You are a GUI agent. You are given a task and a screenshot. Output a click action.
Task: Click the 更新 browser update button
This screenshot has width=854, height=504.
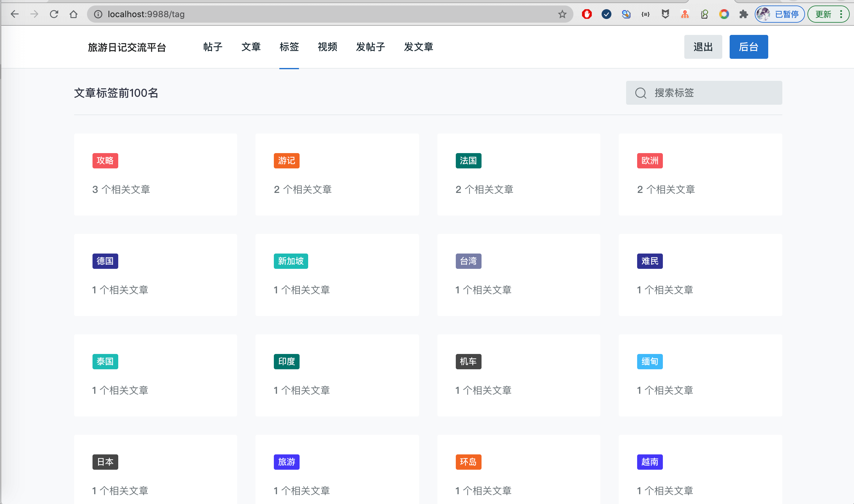pyautogui.click(x=823, y=14)
